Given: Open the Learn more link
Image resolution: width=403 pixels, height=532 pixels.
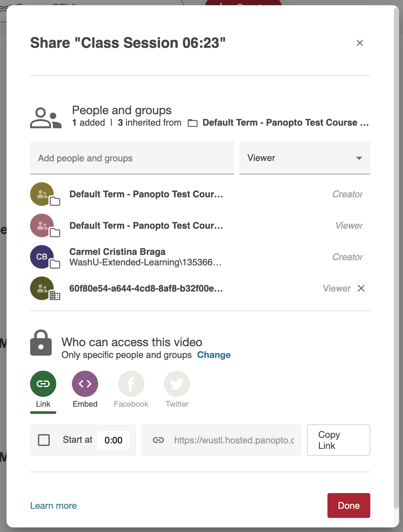Looking at the screenshot, I should click(x=53, y=505).
